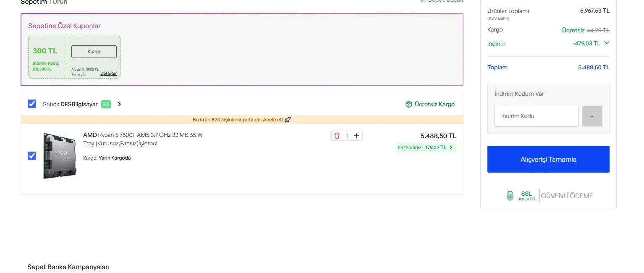This screenshot has width=644, height=273.
Task: Click the SSL secured lock icon
Action: coord(510,196)
